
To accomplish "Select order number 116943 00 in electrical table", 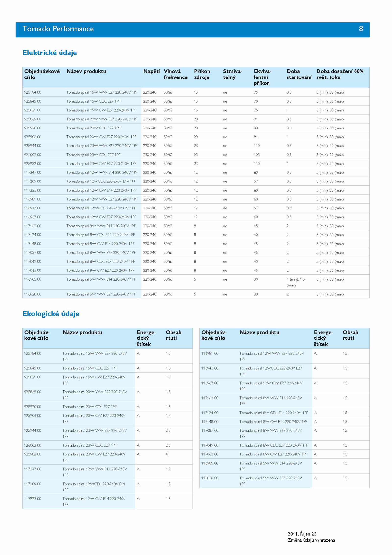I will pos(33,208).
